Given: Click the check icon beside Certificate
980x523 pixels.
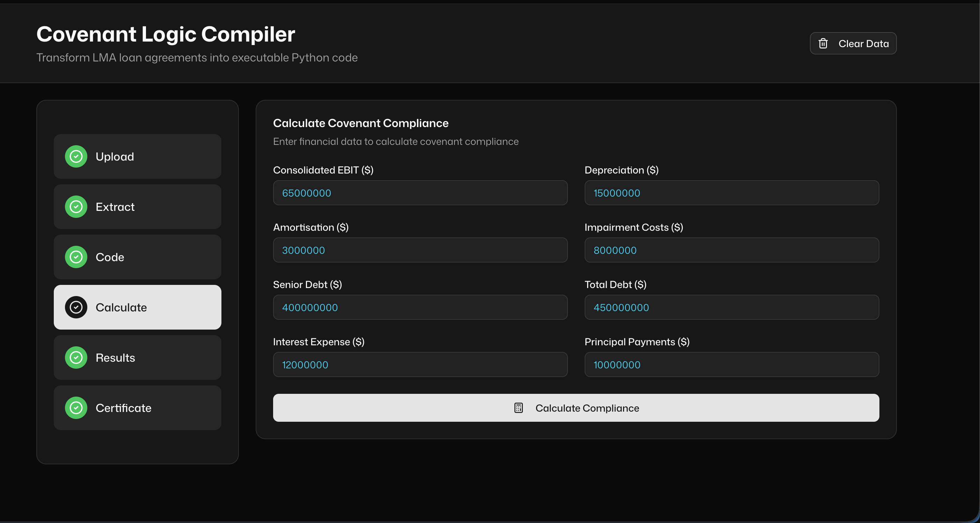Looking at the screenshot, I should pyautogui.click(x=76, y=407).
